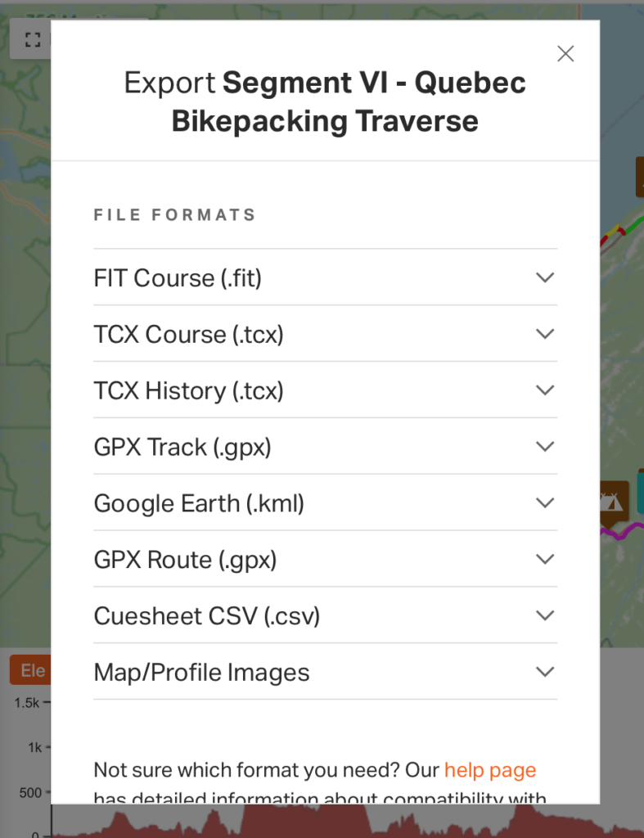The height and width of the screenshot is (838, 644).
Task: Expand Cuesheet CSV chevron arrow
Action: coord(545,615)
